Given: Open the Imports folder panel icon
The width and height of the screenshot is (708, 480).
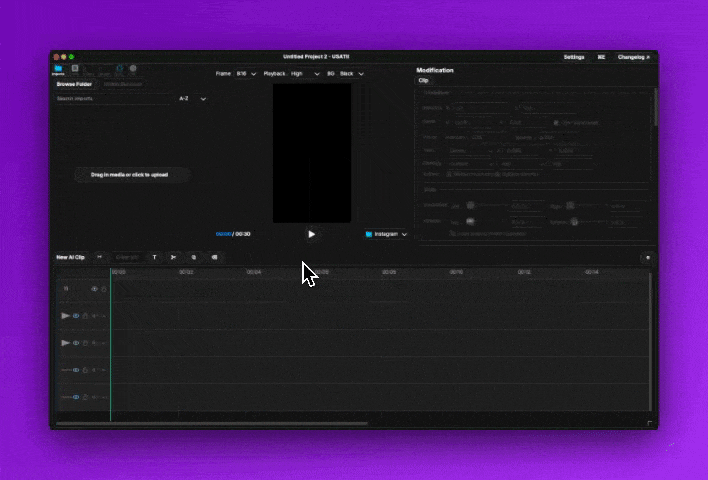Looking at the screenshot, I should coord(58,70).
